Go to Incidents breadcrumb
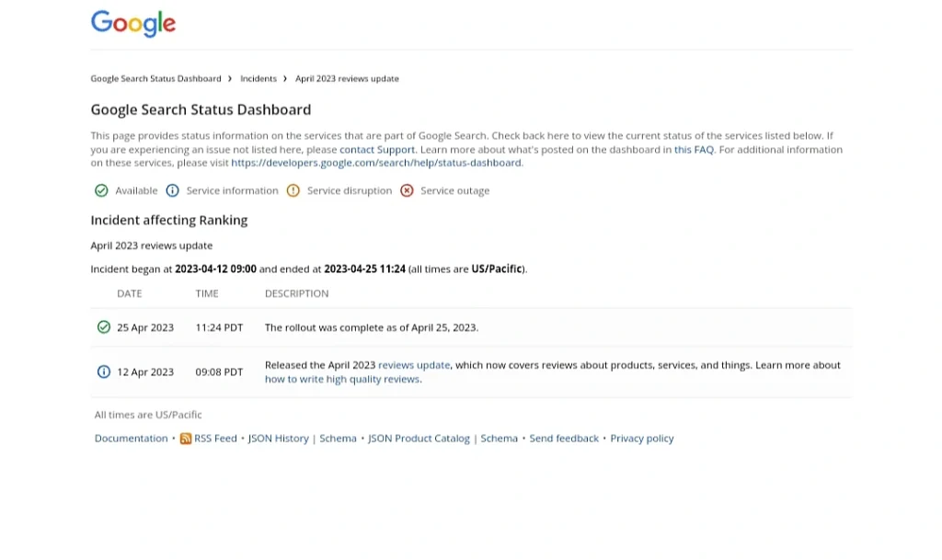 [258, 79]
